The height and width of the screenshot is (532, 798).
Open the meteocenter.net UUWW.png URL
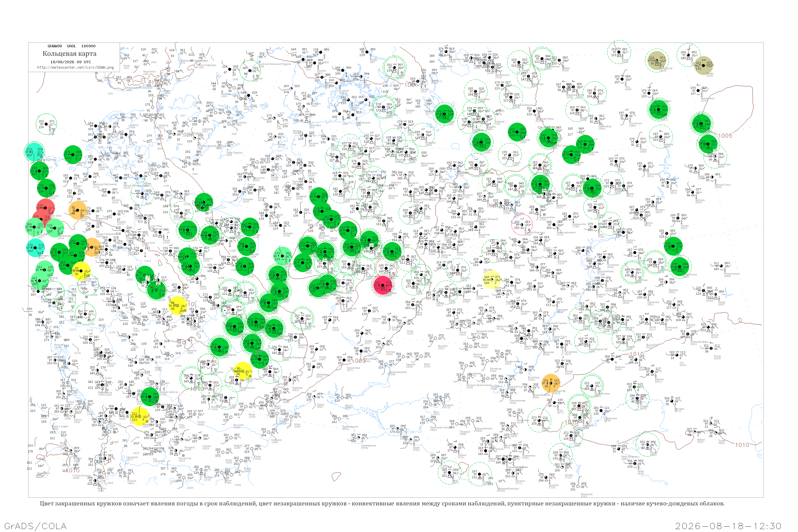[75, 67]
